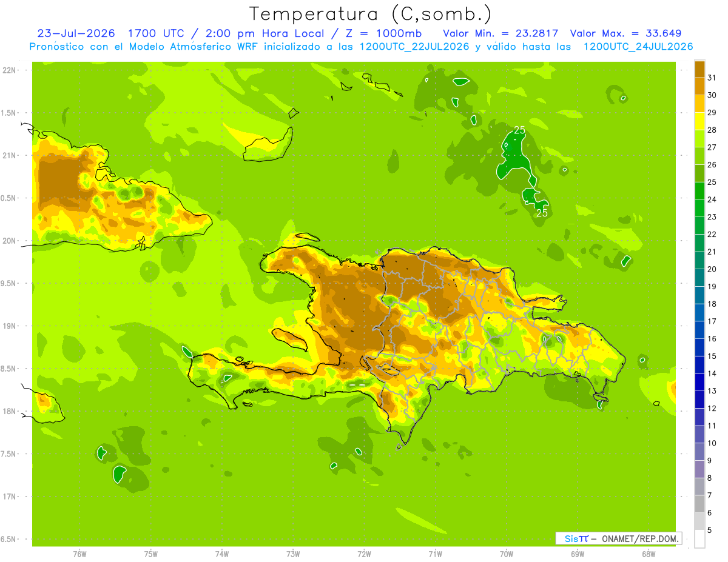The height and width of the screenshot is (562, 728).
Task: Click the '75W' longitude label
Action: click(x=151, y=554)
